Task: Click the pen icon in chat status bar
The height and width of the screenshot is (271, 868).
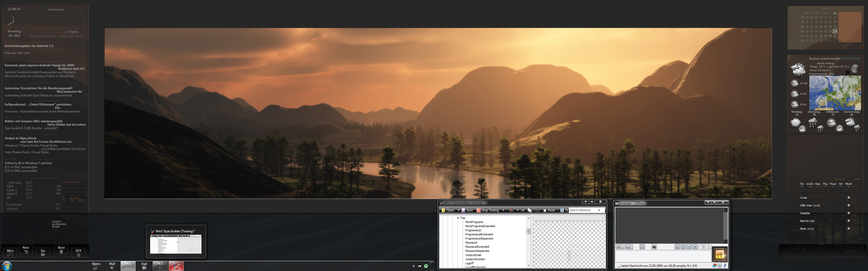Action: click(724, 266)
